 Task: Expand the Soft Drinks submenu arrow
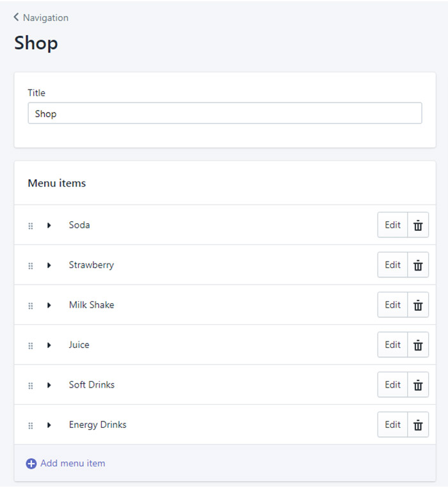coord(49,385)
